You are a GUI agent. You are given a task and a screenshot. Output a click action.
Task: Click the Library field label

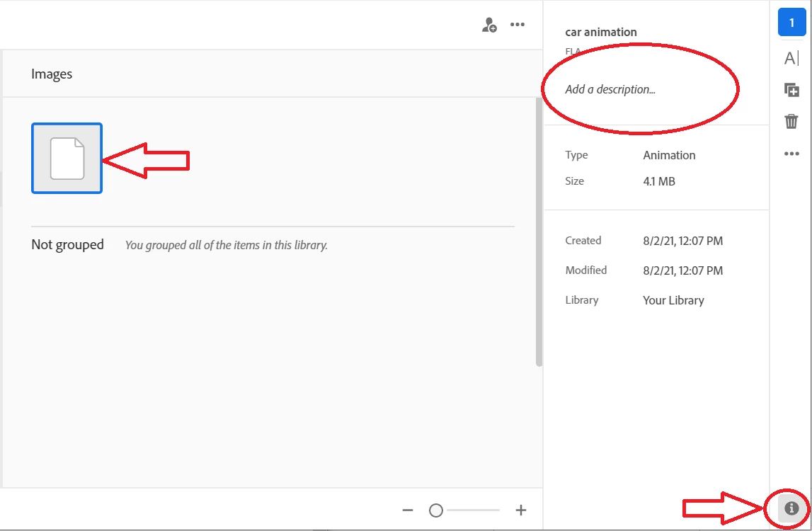(581, 300)
